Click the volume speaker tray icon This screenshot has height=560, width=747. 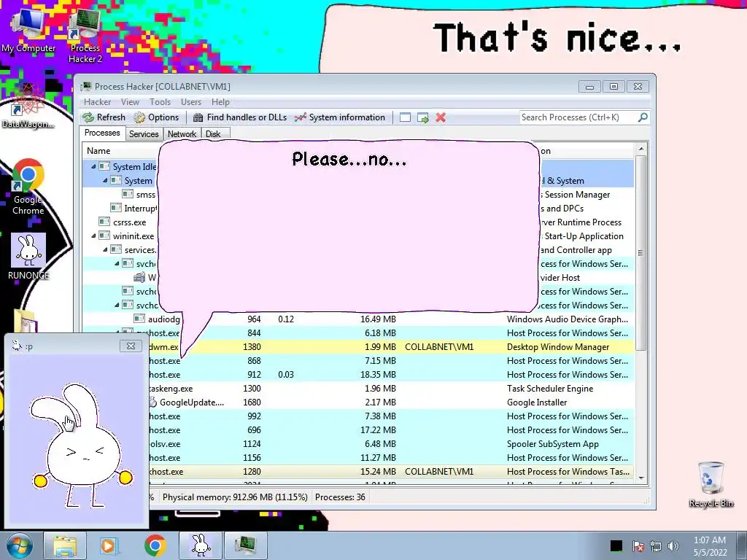point(673,546)
